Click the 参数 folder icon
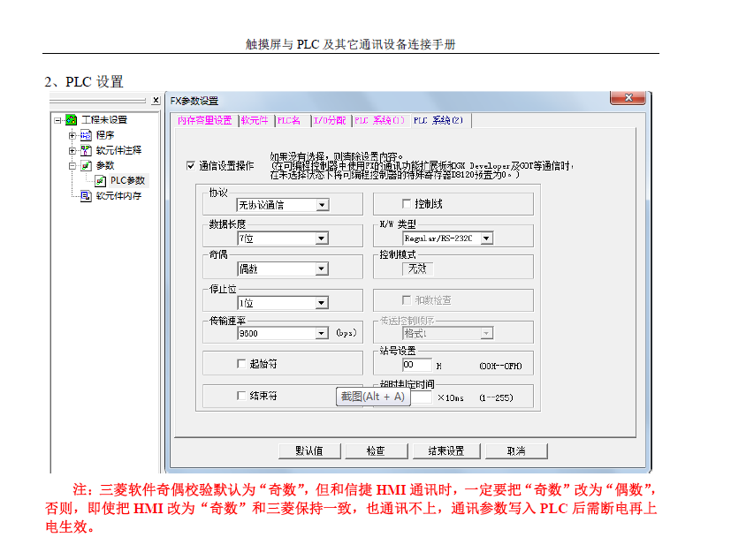This screenshot has width=731, height=560. coord(86,165)
